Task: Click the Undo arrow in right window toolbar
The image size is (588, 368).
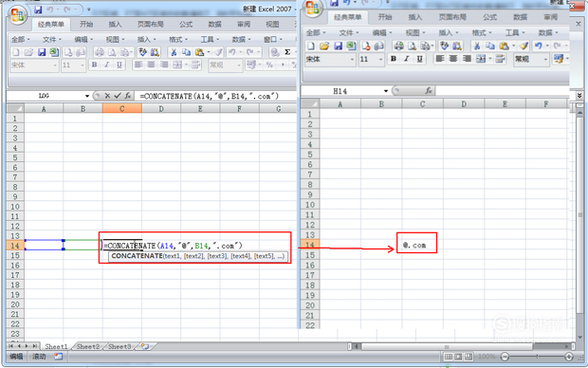Action: tap(539, 46)
